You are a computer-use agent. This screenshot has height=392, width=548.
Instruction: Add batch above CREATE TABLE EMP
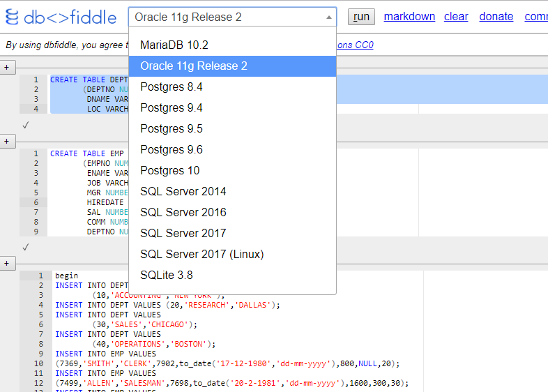[7, 142]
